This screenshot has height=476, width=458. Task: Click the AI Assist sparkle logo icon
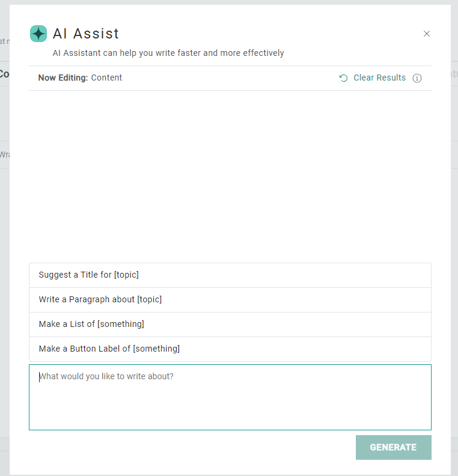point(38,34)
